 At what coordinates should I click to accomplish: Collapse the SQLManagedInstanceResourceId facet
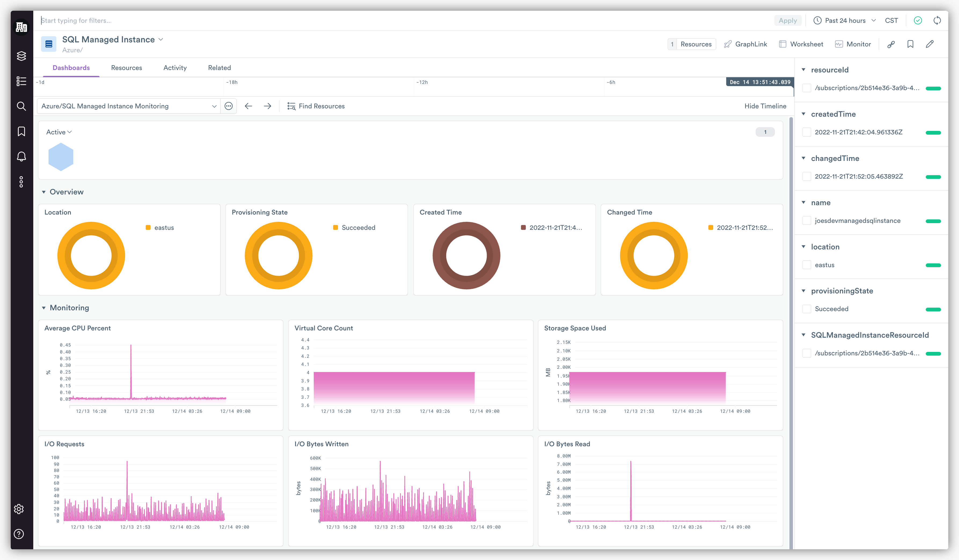[803, 335]
